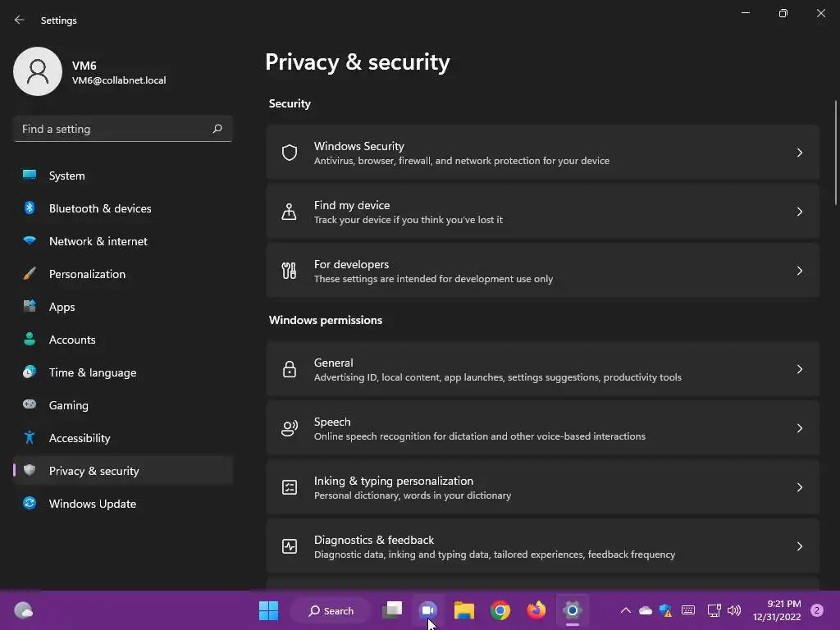Open Speech settings via its chevron
The image size is (840, 630).
tap(799, 428)
